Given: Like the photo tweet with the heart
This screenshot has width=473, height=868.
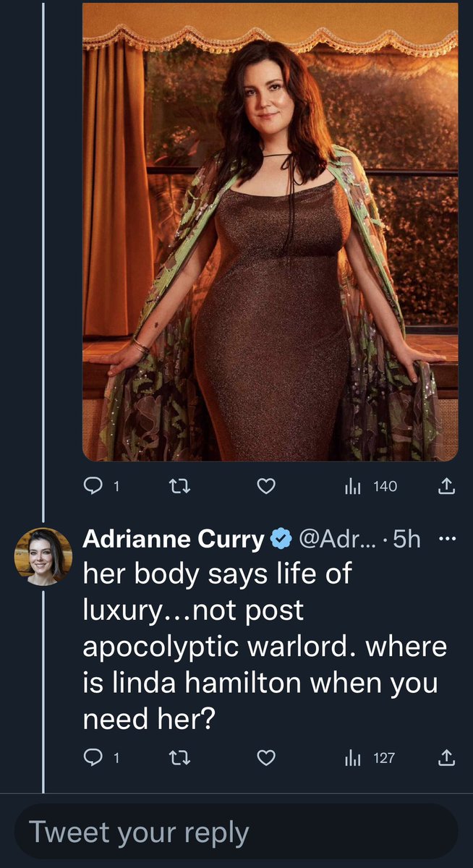Looking at the screenshot, I should (x=266, y=487).
